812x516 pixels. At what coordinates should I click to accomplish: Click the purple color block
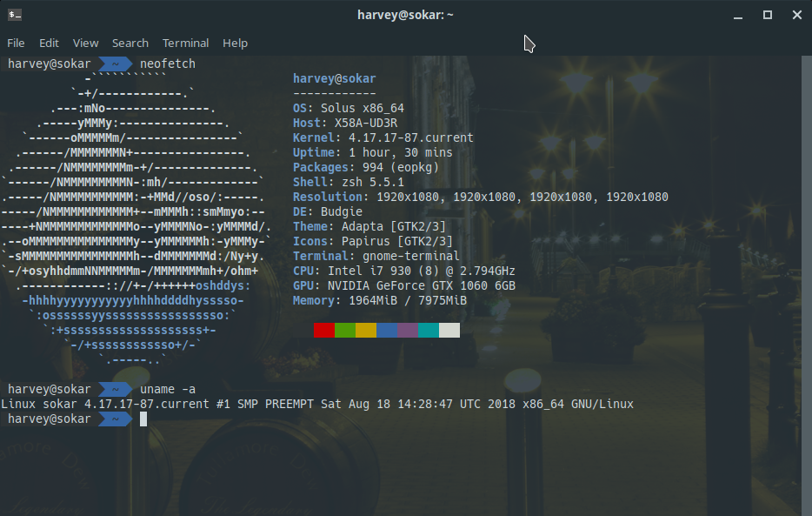pos(408,330)
